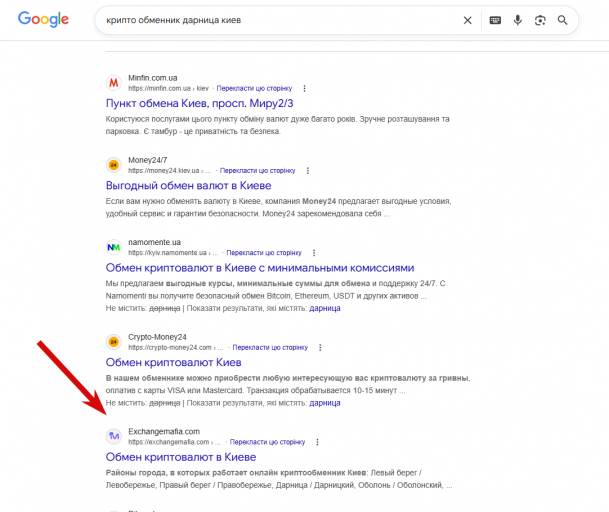
Task: Open search by image camera icon
Action: [540, 20]
